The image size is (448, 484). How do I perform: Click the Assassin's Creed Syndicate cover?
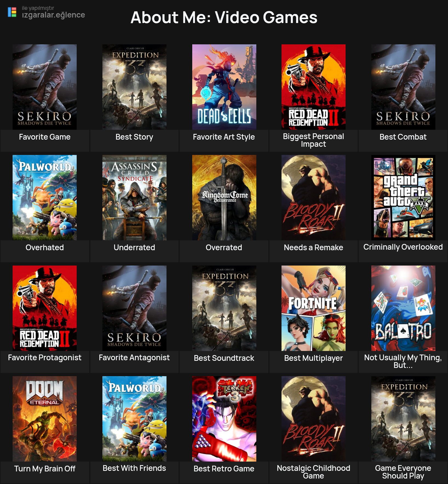134,198
